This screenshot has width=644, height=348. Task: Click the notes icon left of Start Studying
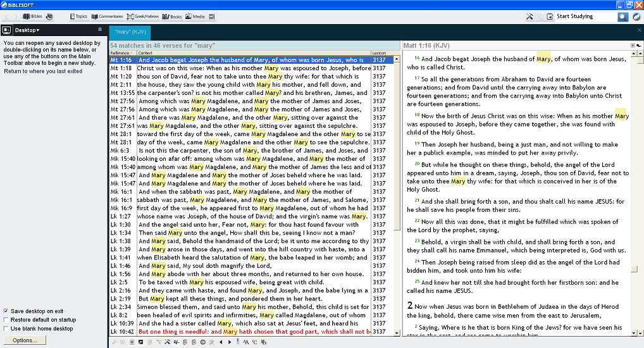[x=550, y=16]
